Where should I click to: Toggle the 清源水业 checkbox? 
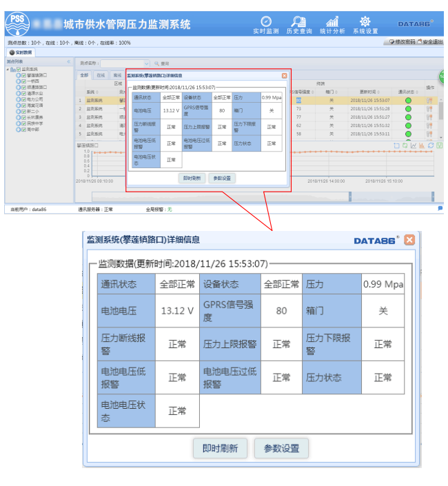23,93
